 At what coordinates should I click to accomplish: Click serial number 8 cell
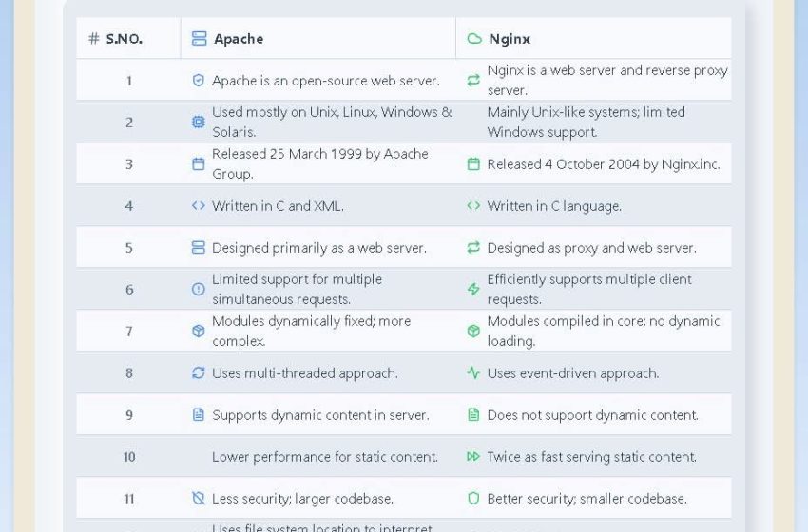coord(129,372)
